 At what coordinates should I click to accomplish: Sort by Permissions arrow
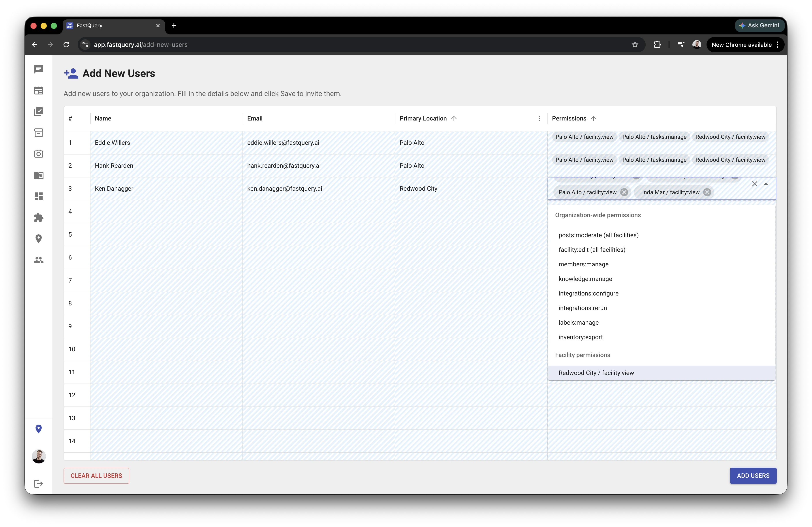[x=594, y=119]
